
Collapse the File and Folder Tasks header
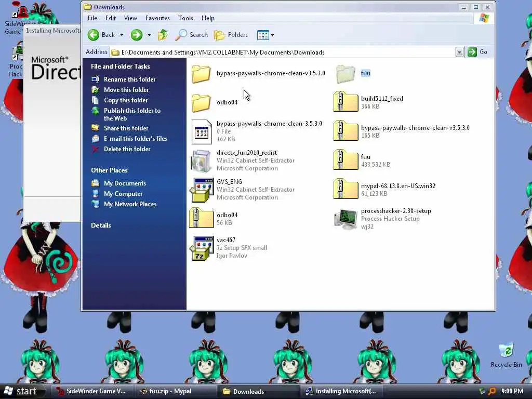pyautogui.click(x=120, y=66)
